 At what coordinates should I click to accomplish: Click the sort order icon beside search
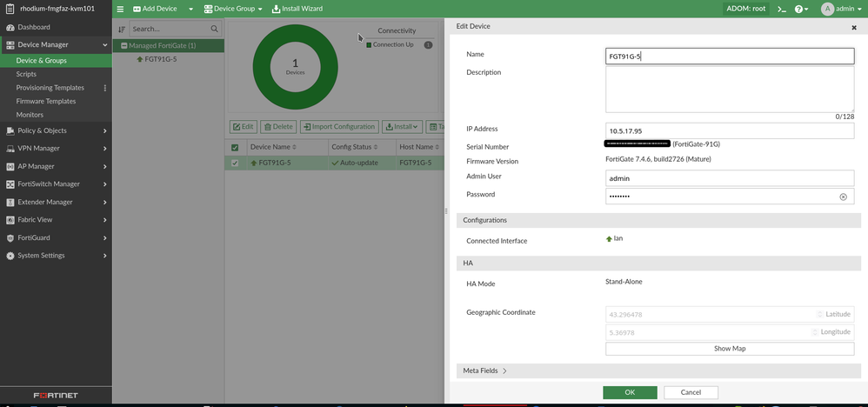122,29
